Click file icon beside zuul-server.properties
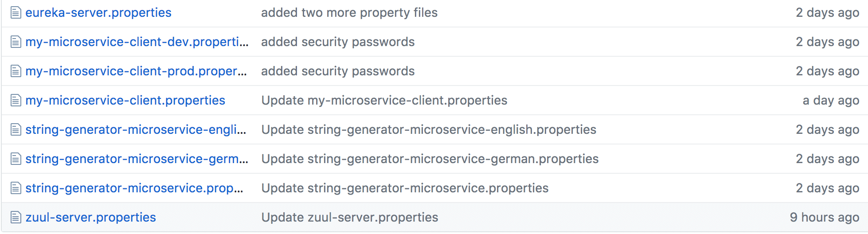The height and width of the screenshot is (234, 868). click(16, 218)
